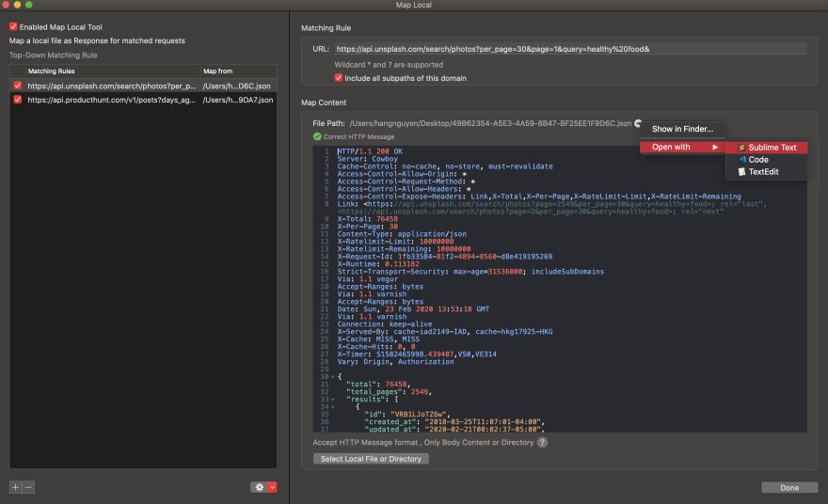Click the X-Timer header line

[x=417, y=354]
